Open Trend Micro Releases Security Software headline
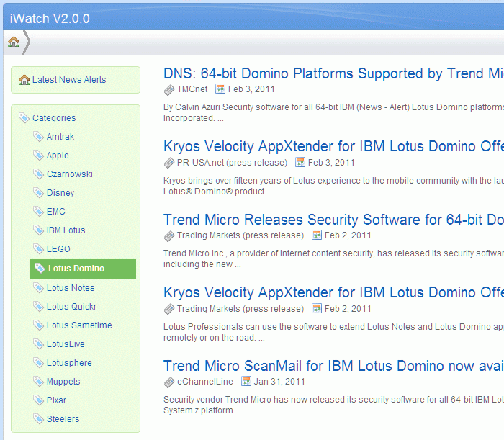Viewport: 504px width, 440px height. tap(333, 220)
